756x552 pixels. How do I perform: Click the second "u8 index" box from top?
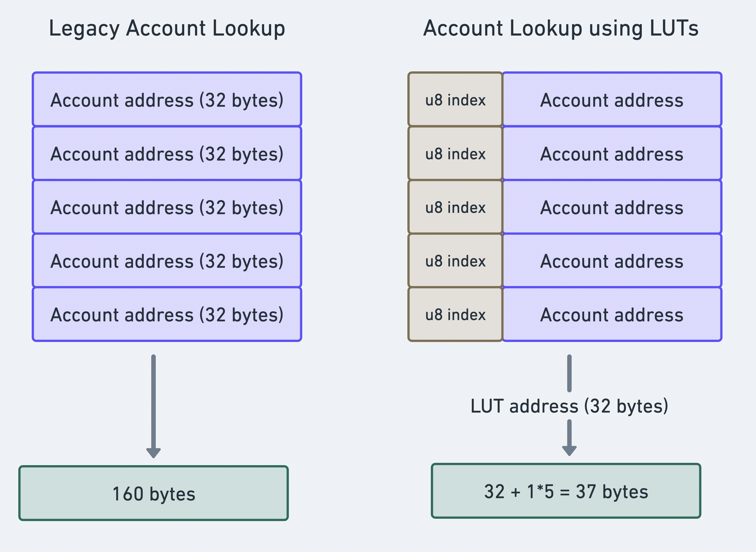click(x=455, y=153)
